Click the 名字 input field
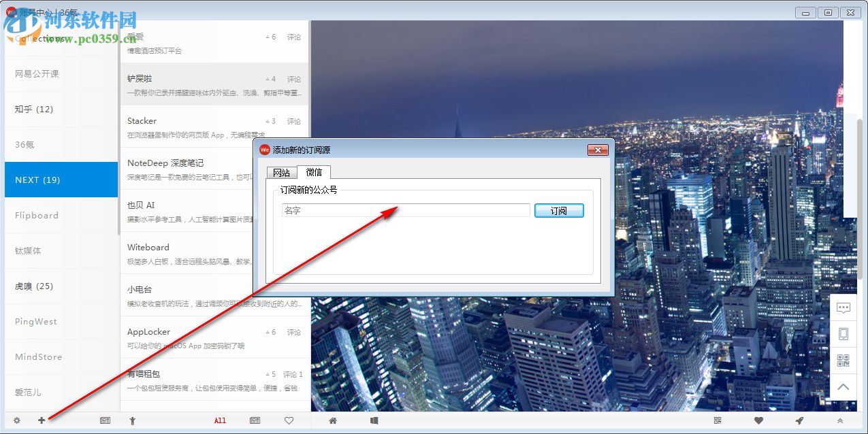Screen dimensions: 868x434 point(405,210)
